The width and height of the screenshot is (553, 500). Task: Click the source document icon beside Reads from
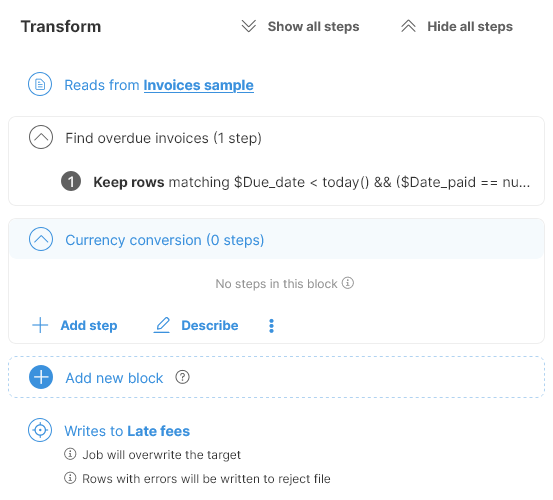40,84
